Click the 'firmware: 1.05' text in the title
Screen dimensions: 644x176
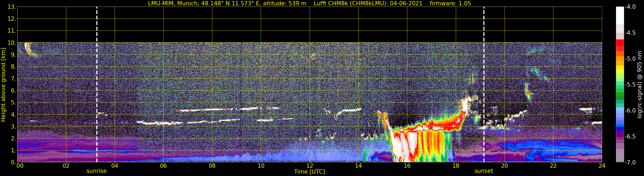point(450,3)
